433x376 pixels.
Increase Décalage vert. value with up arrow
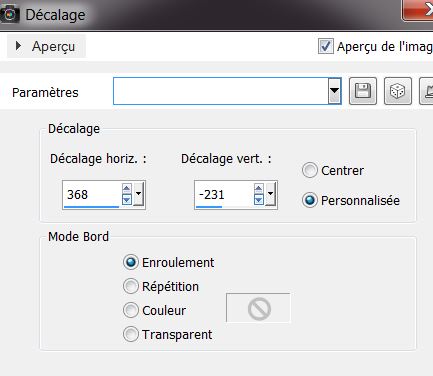[x=258, y=189]
